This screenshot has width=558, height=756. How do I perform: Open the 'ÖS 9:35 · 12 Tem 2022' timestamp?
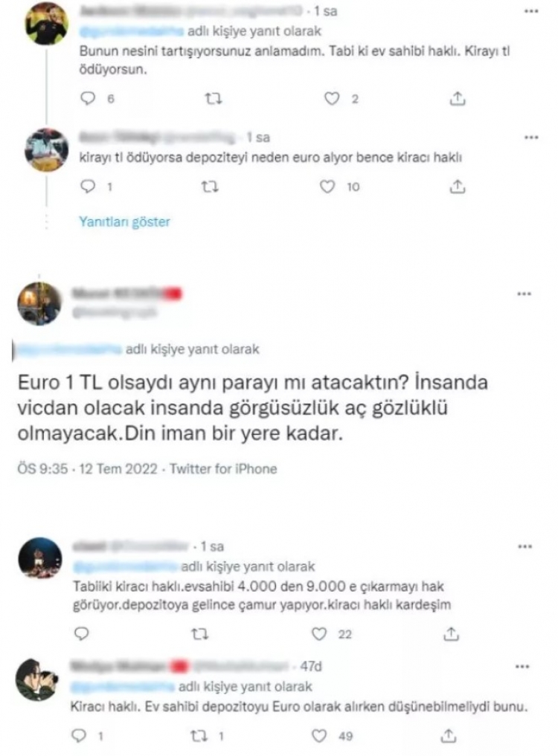click(x=87, y=468)
